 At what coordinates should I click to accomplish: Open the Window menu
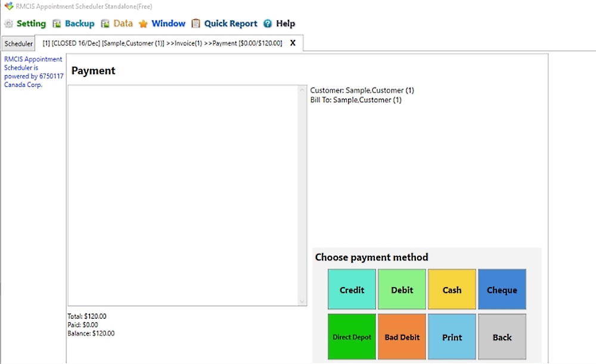pyautogui.click(x=169, y=24)
